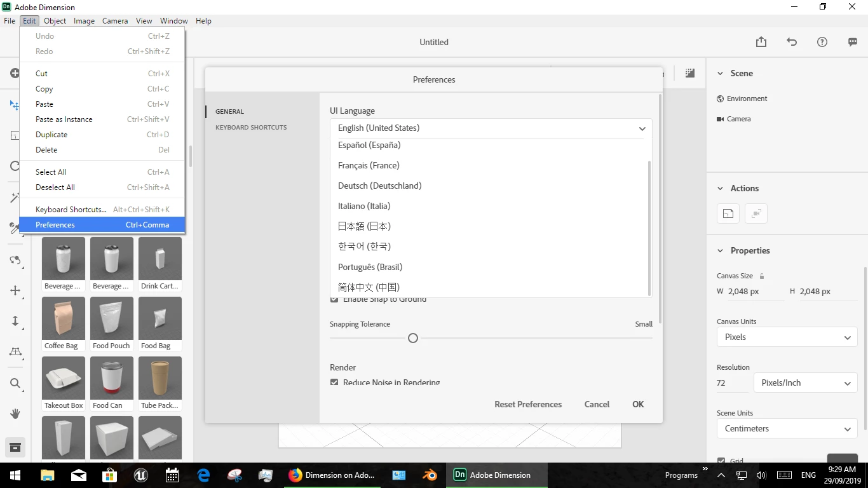Image resolution: width=868 pixels, height=488 pixels.
Task: Confirm Preferences with OK button
Action: pyautogui.click(x=638, y=404)
